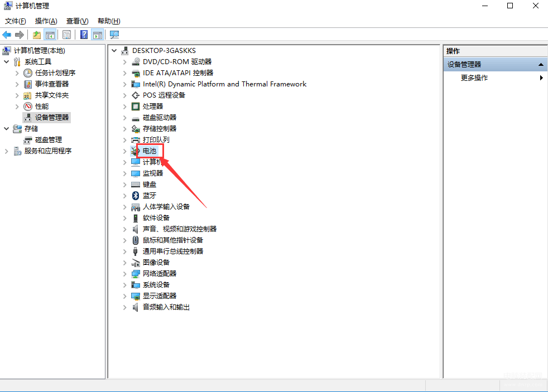Click the 设备管理器 header in actions pane
The width and height of the screenshot is (548, 392).
pyautogui.click(x=495, y=65)
